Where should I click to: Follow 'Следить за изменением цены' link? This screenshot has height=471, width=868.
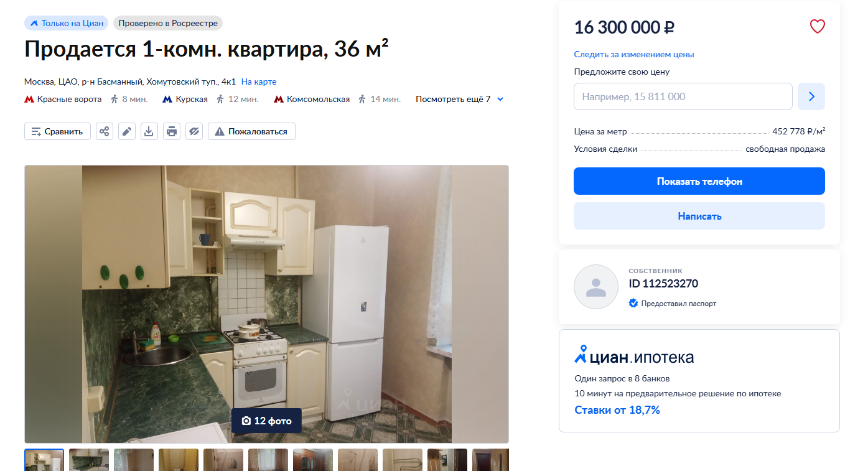click(634, 54)
